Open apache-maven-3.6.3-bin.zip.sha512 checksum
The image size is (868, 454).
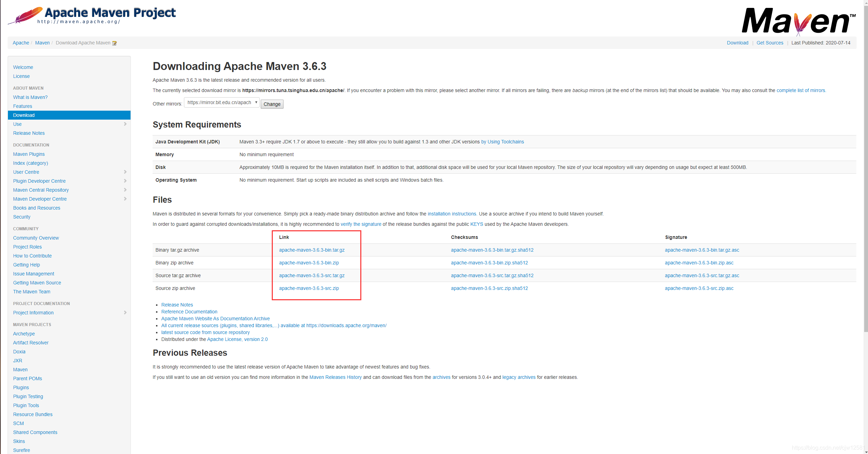pyautogui.click(x=489, y=263)
